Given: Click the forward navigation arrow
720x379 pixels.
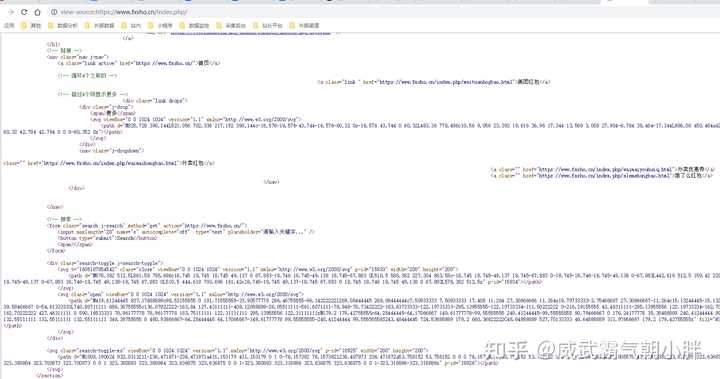Looking at the screenshot, I should [11, 12].
